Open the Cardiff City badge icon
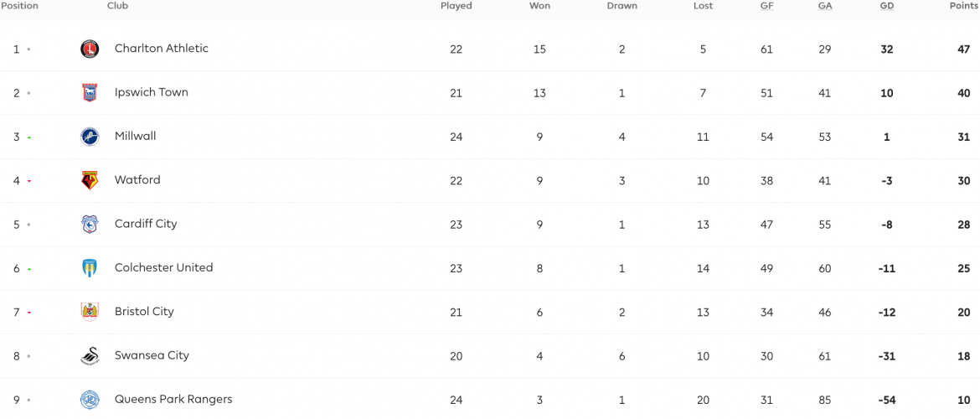This screenshot has height=419, width=980. coord(90,224)
